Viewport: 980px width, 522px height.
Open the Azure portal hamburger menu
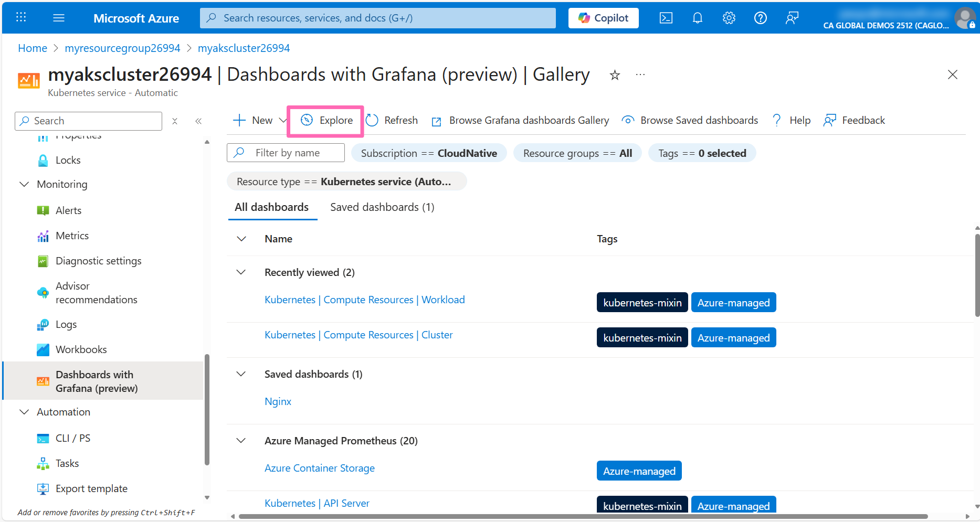59,18
